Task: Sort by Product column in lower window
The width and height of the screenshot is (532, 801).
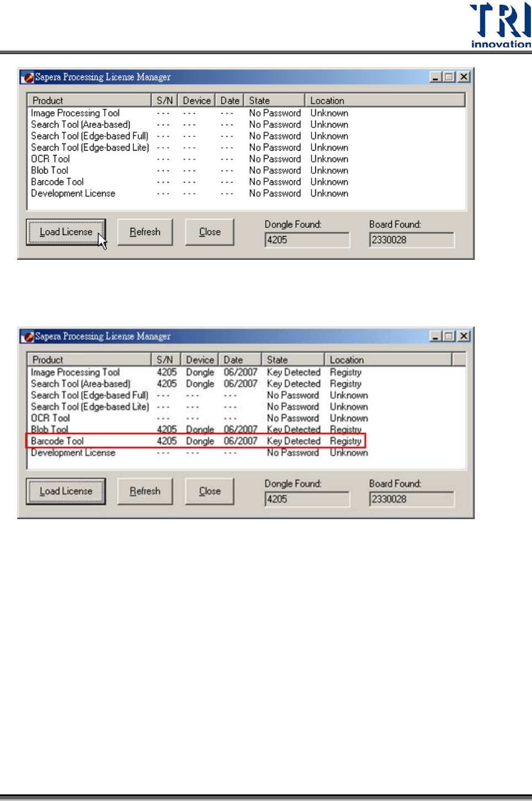Action: pos(89,360)
